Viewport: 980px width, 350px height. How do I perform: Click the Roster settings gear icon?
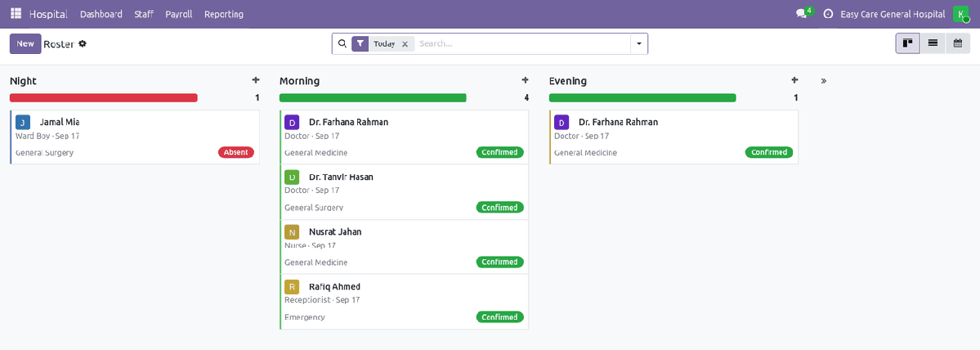82,44
